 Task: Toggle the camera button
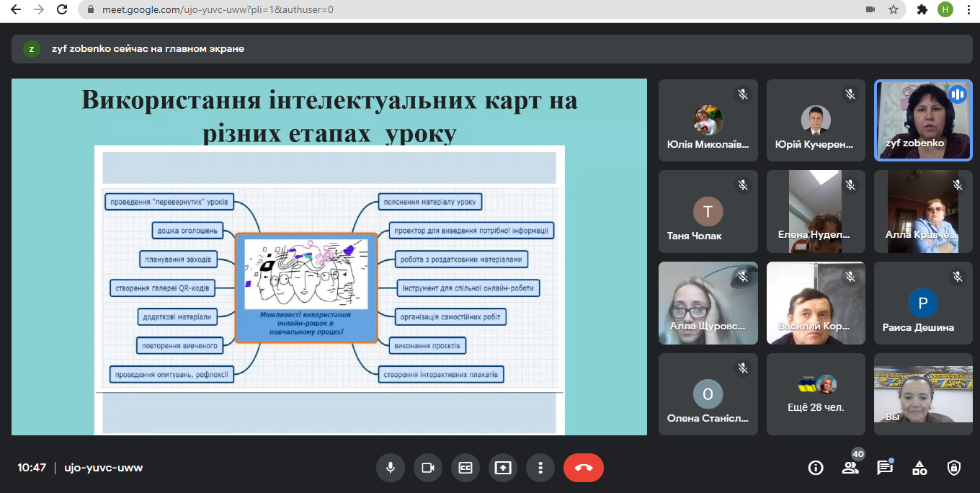pos(428,468)
